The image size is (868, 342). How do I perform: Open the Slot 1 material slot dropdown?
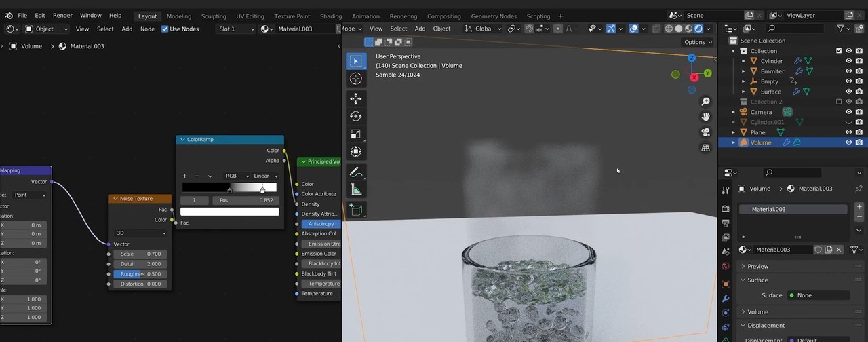236,28
